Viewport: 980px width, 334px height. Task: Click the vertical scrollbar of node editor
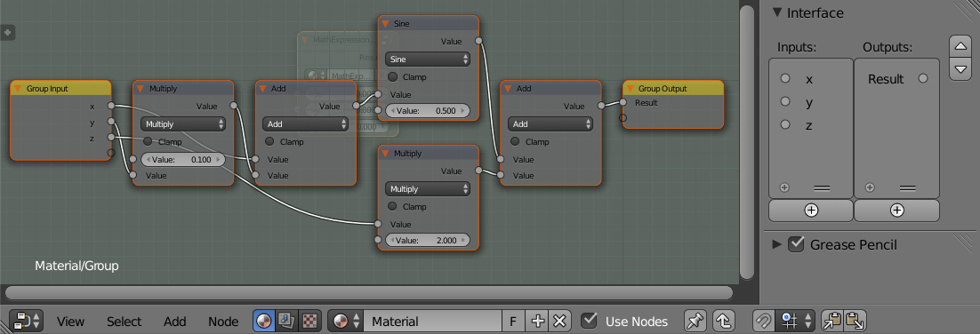[x=746, y=142]
